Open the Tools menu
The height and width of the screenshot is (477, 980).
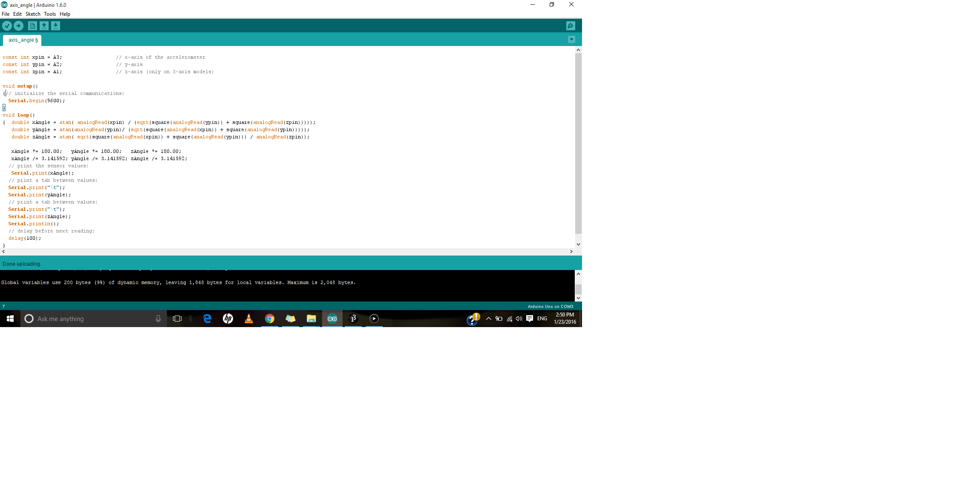tap(50, 14)
